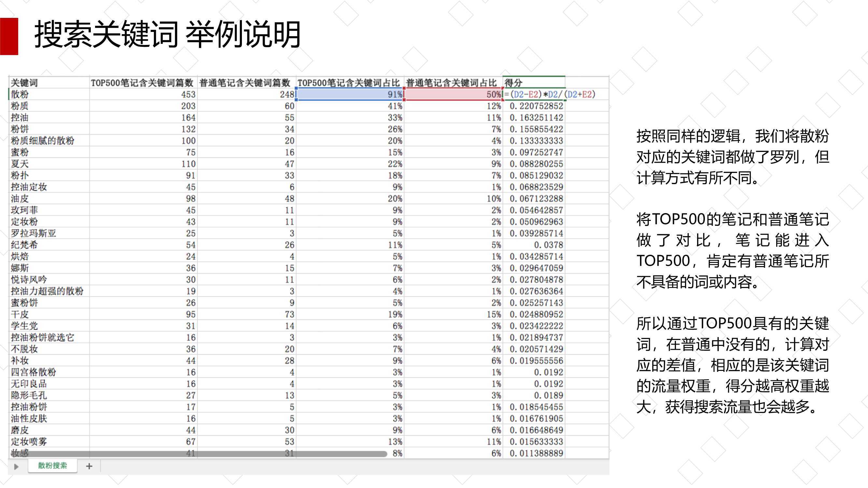
Task: Select the 散粉搜索 sheet tab
Action: pyautogui.click(x=52, y=466)
